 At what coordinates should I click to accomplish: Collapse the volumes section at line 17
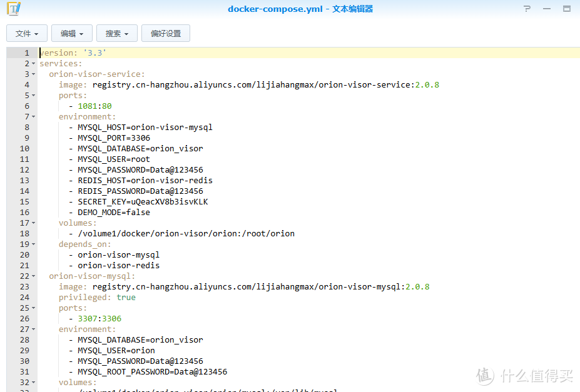coord(34,223)
